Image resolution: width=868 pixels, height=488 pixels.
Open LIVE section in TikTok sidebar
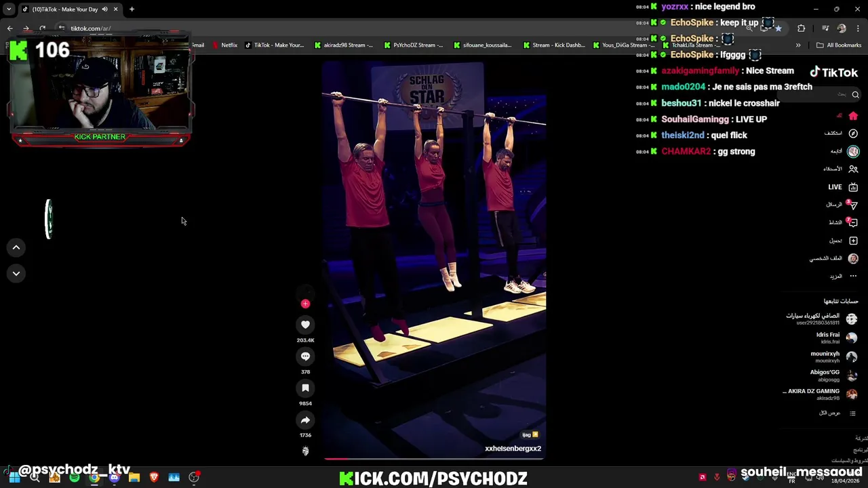pos(843,187)
